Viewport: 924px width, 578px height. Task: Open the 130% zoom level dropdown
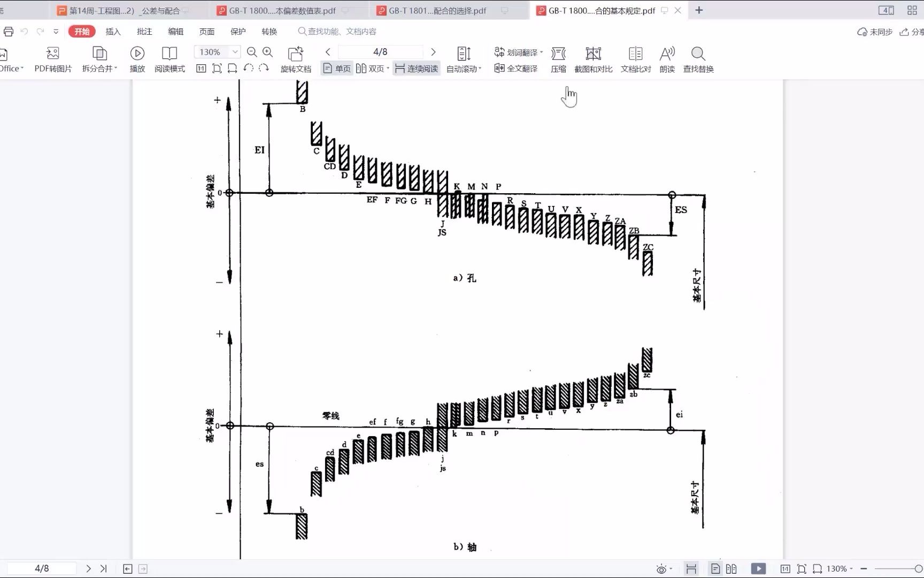click(235, 52)
